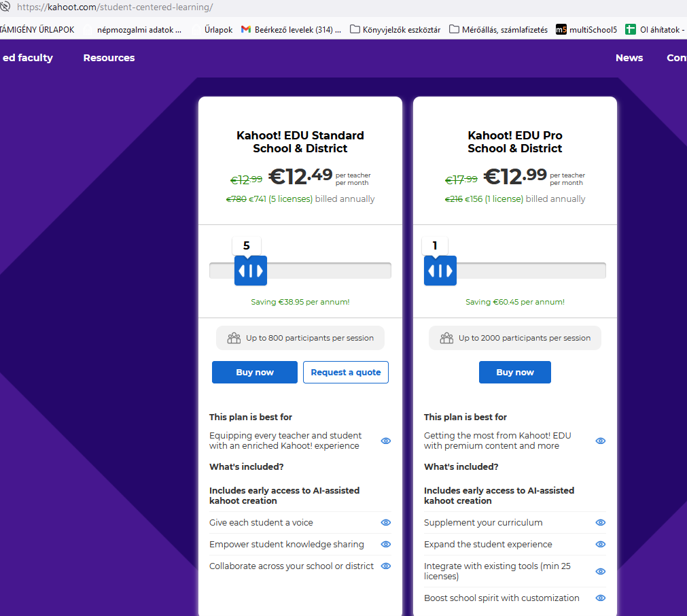Open the Mérőállás, számlafizetés bookmark folder

[499, 29]
